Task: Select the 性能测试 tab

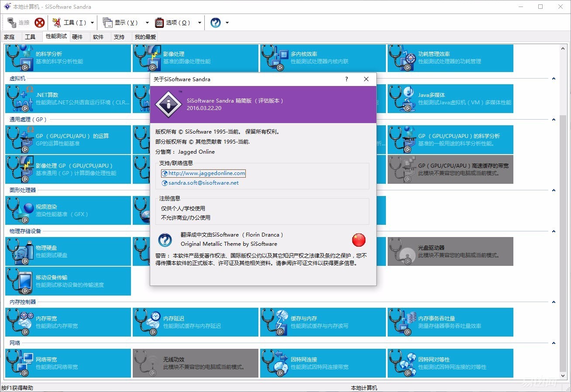Action: (56, 36)
